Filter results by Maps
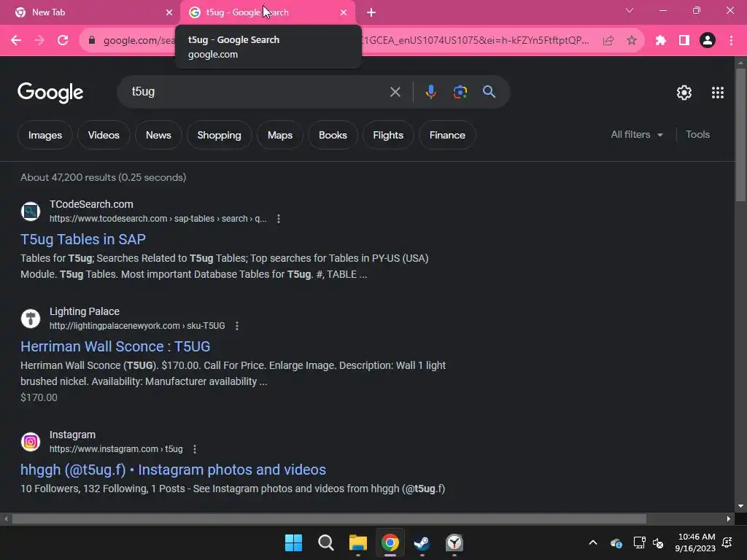The image size is (747, 560). point(279,135)
